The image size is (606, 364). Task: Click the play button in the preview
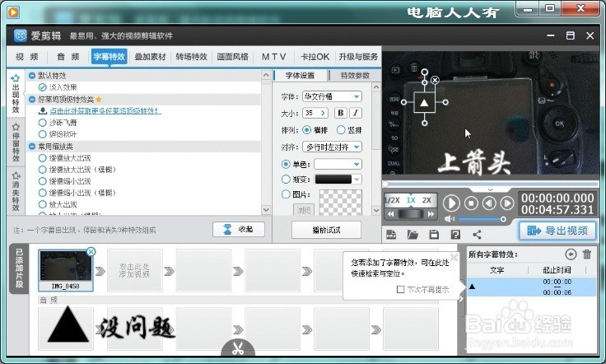click(x=451, y=203)
